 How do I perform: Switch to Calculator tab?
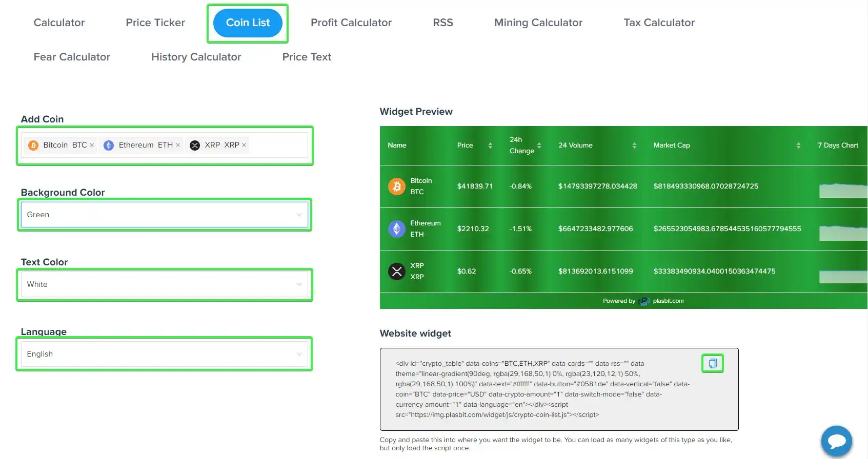click(59, 23)
